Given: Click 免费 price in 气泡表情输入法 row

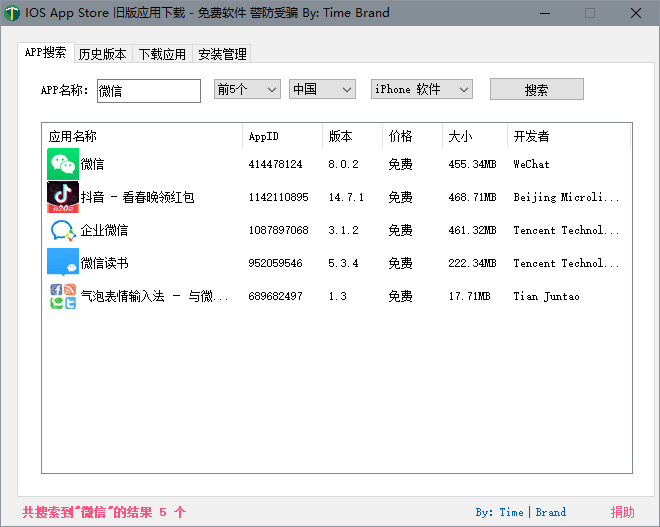Looking at the screenshot, I should tap(400, 296).
